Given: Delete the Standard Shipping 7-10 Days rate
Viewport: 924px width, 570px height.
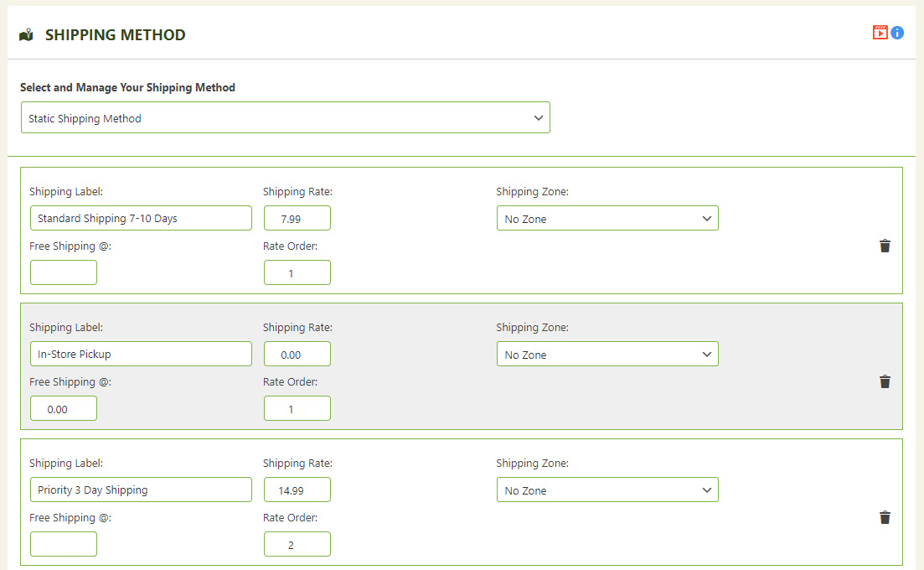Looking at the screenshot, I should (885, 246).
